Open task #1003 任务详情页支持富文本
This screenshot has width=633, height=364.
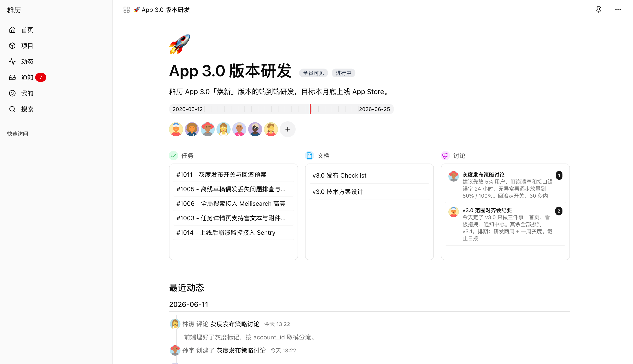(233, 218)
